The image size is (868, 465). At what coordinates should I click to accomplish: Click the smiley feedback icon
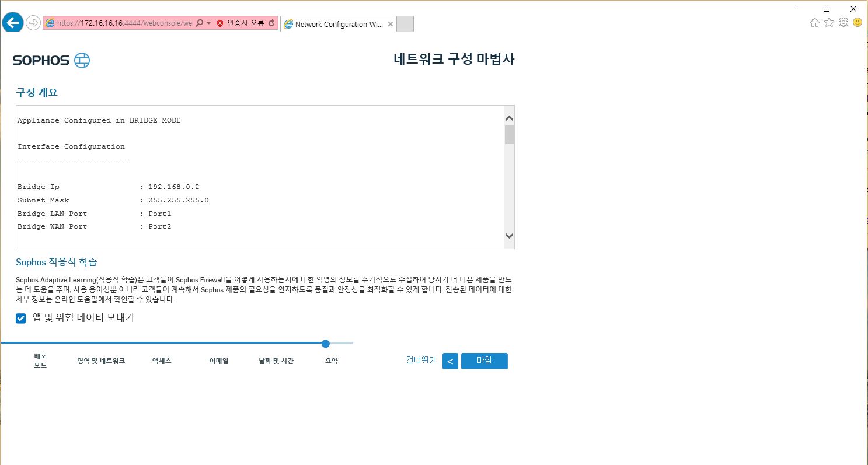(x=857, y=22)
